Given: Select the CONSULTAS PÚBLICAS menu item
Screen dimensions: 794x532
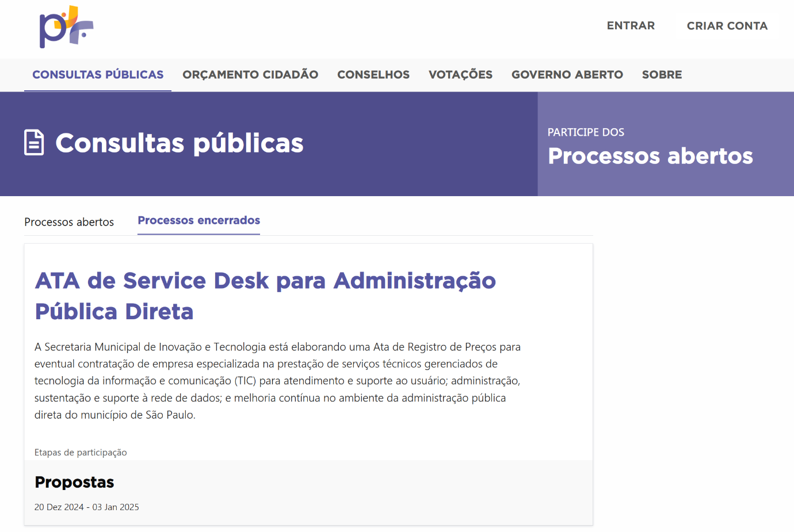Looking at the screenshot, I should [x=98, y=75].
